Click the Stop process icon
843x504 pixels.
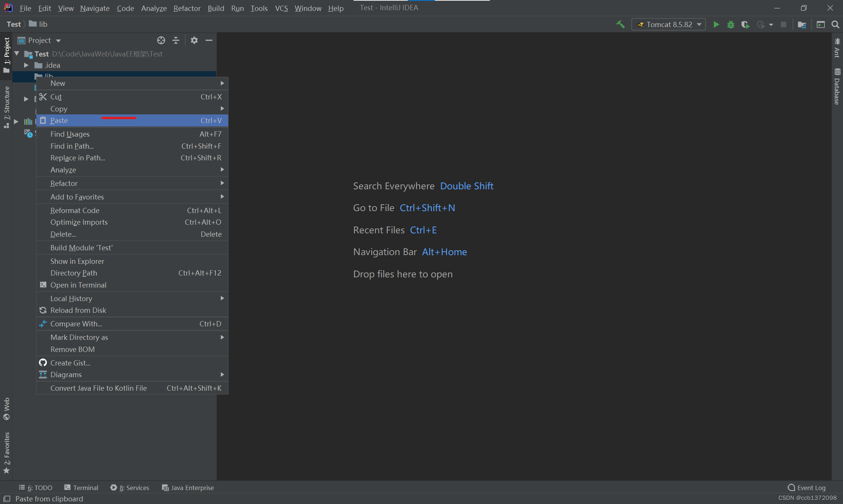(x=784, y=24)
